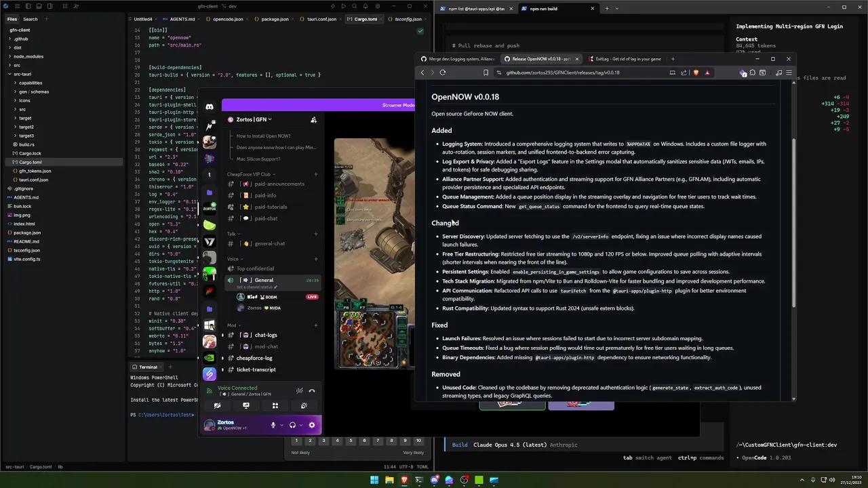Open Brave hamburger main menu

[789, 73]
